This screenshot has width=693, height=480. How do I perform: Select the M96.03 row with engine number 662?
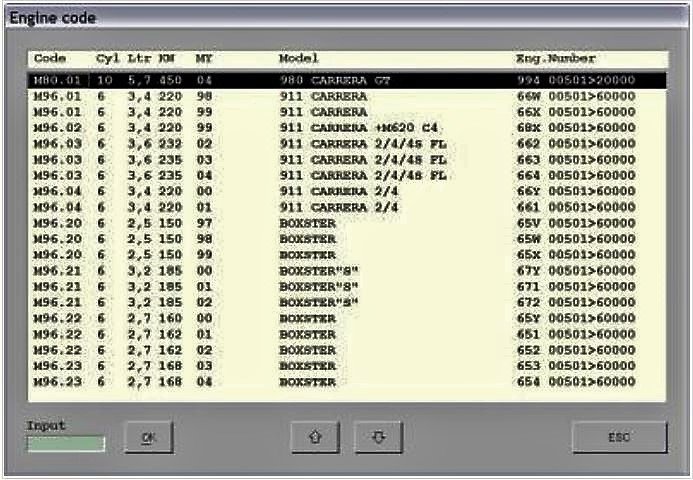click(x=347, y=144)
